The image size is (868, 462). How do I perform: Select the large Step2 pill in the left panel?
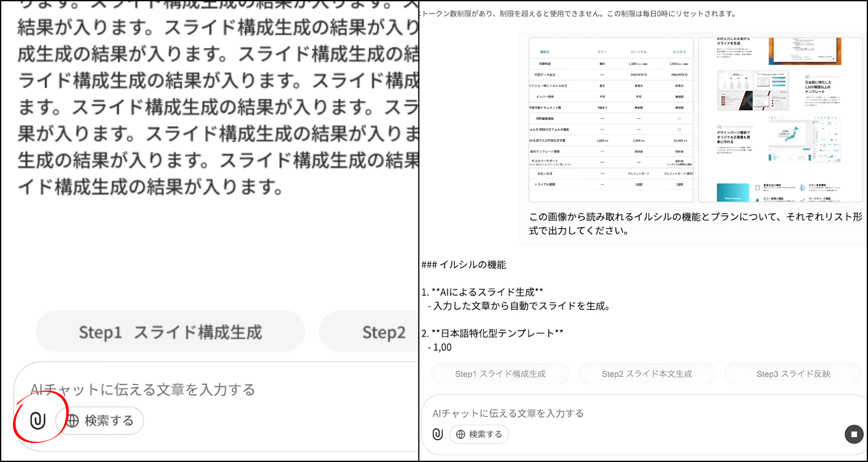(373, 332)
